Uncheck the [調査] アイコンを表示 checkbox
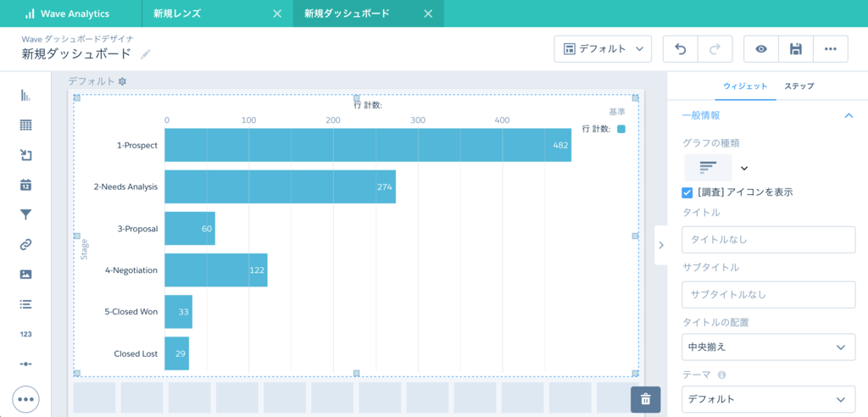Image resolution: width=868 pixels, height=417 pixels. coord(687,192)
